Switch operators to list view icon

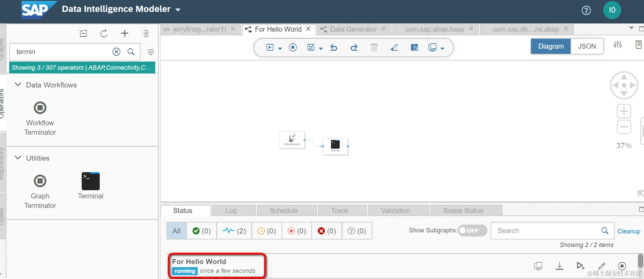click(x=146, y=33)
